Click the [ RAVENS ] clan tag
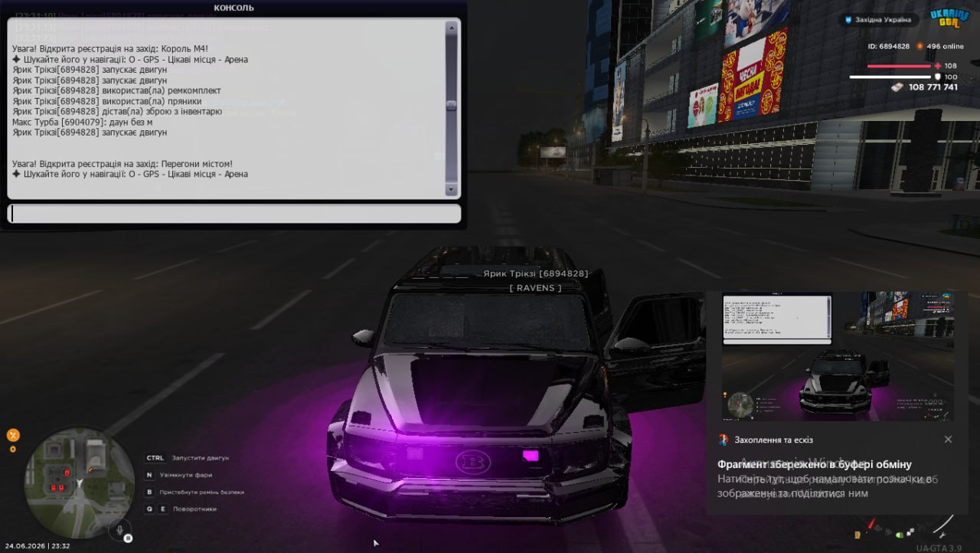The width and height of the screenshot is (980, 553). tap(535, 288)
